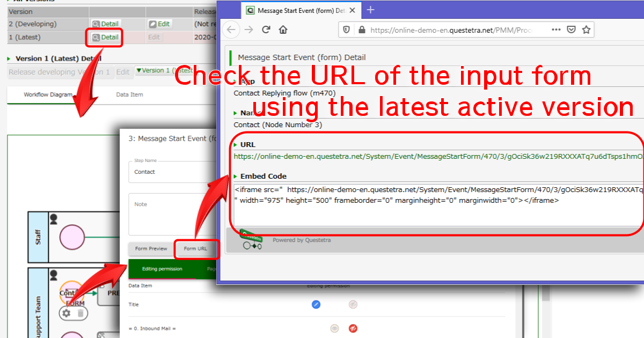This screenshot has height=338, width=644.
Task: Click the 'Message Start Event (form) Detail' heading
Action: tap(302, 57)
